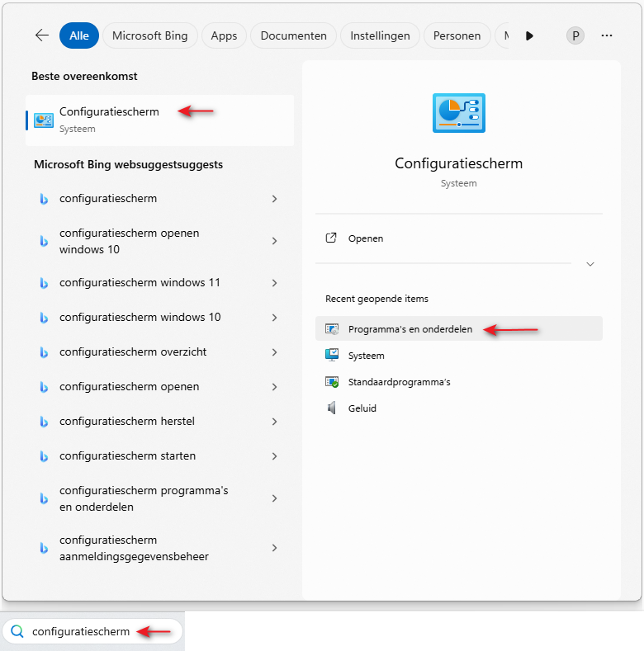Open the Systeem recent item
The image size is (644, 651).
(x=459, y=356)
